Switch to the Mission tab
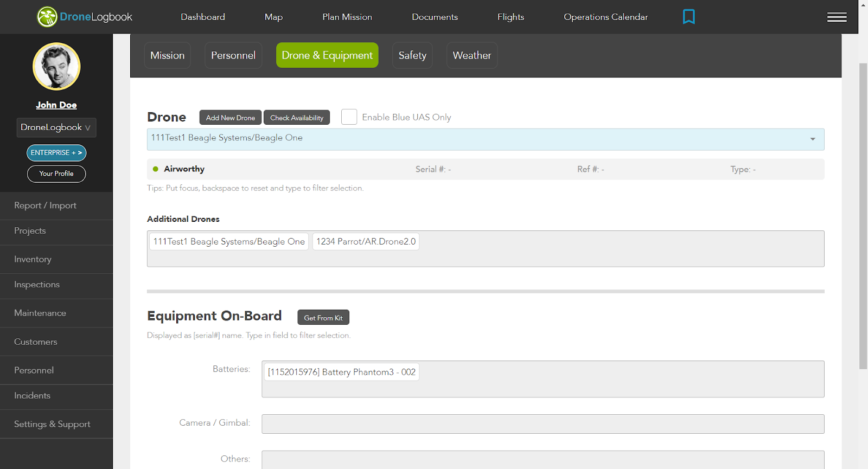868x469 pixels. click(x=167, y=55)
